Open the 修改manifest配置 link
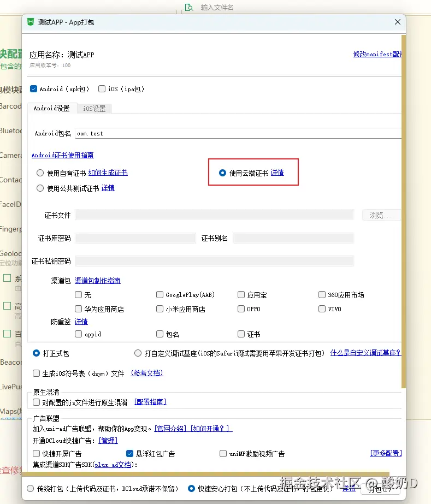The width and height of the screenshot is (431, 504). pyautogui.click(x=377, y=54)
